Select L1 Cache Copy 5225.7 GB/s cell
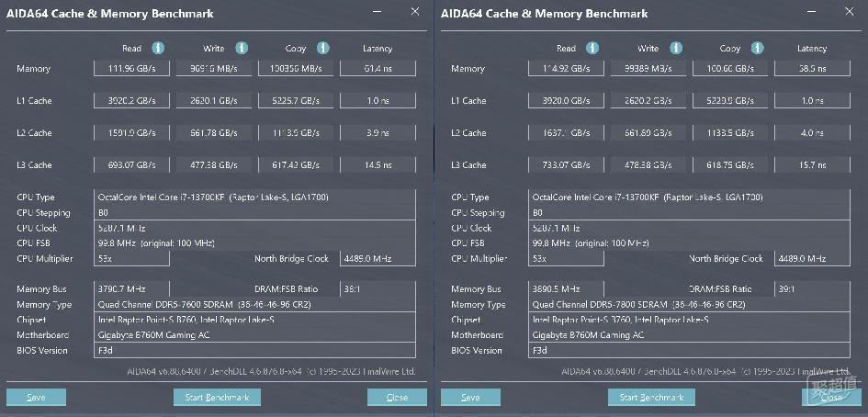The width and height of the screenshot is (868, 417). point(296,101)
